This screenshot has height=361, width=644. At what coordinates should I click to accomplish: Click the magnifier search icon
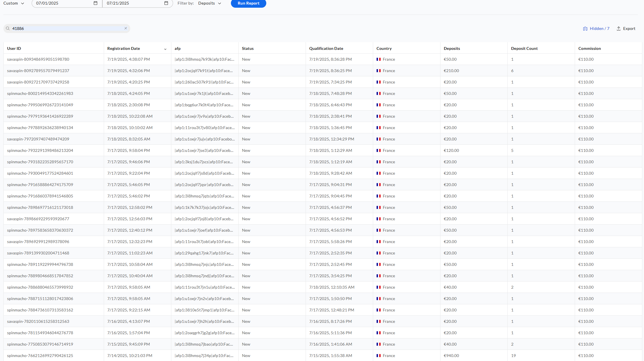(x=8, y=28)
